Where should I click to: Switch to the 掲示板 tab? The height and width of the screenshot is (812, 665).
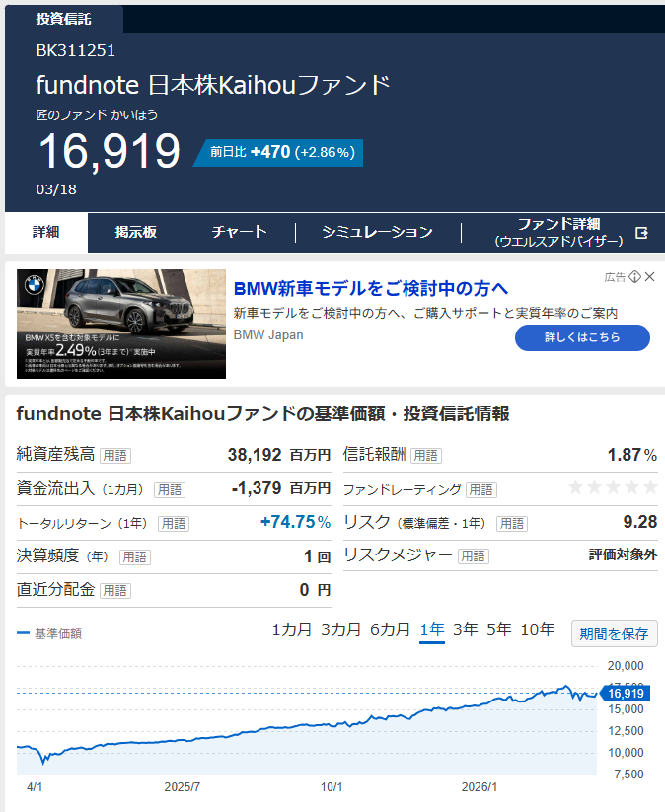pyautogui.click(x=135, y=233)
